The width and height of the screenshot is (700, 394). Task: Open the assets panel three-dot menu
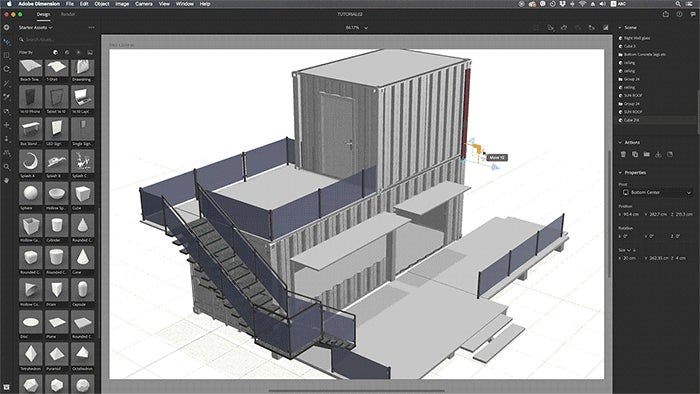[x=92, y=28]
